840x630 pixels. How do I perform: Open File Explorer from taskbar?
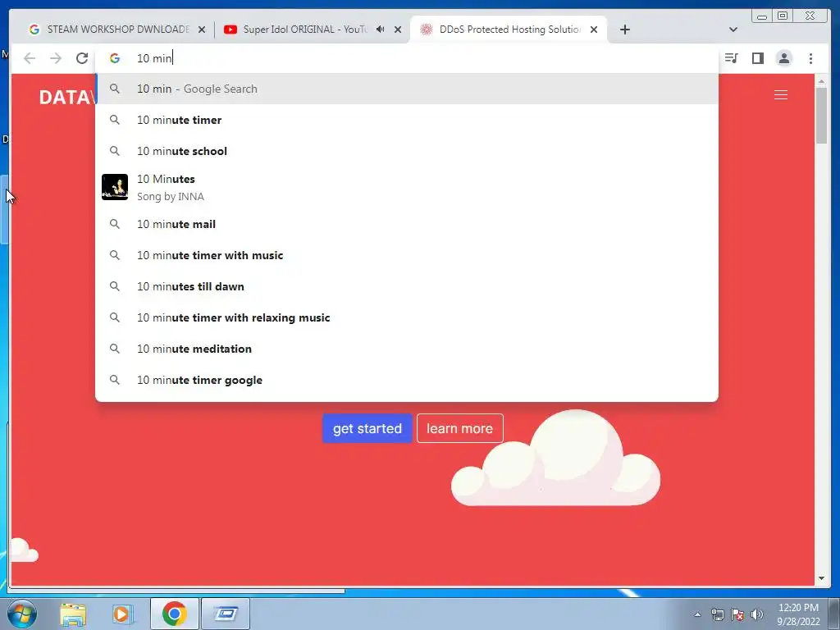tap(73, 614)
